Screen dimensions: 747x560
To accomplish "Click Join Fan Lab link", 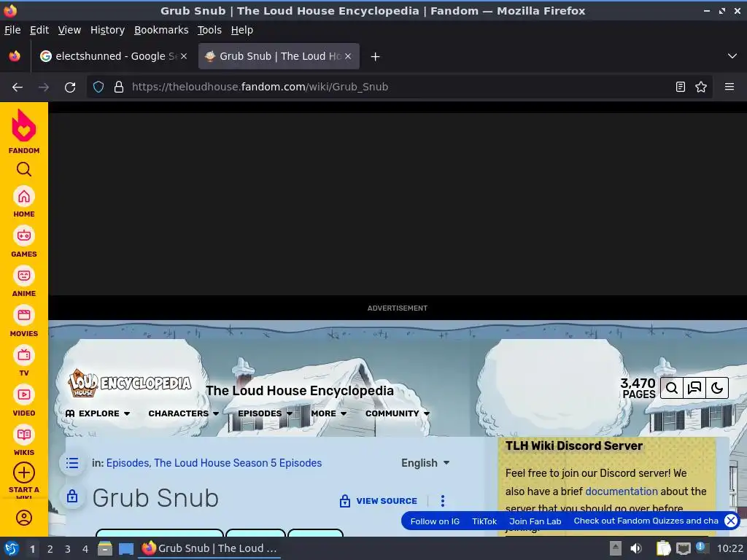I will point(535,521).
